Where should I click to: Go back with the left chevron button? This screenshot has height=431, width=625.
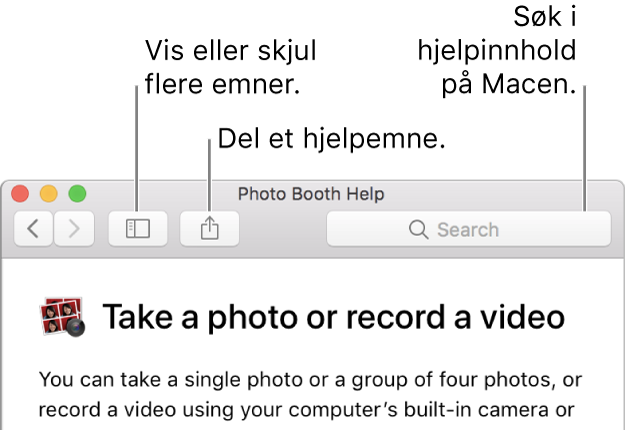tap(33, 229)
